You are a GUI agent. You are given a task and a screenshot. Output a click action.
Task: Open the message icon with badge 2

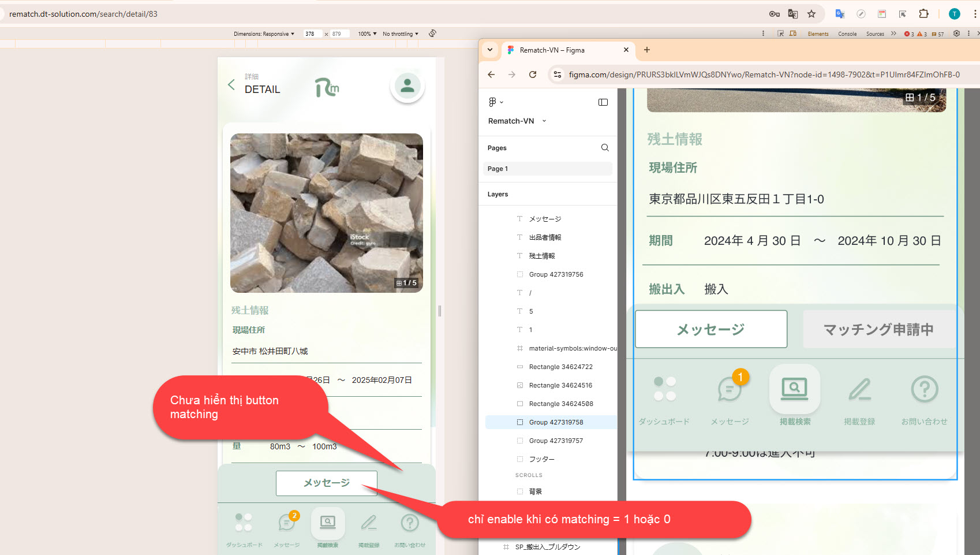pyautogui.click(x=287, y=522)
